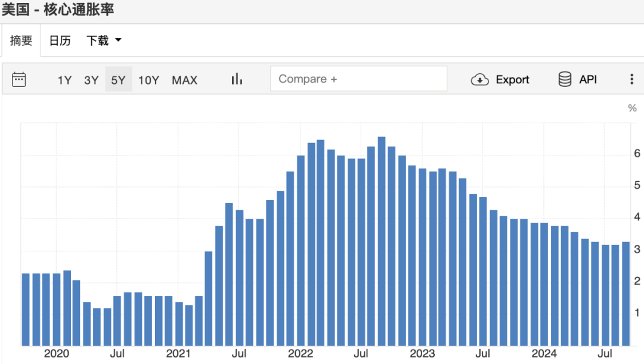
Task: Click the cloud download Export icon
Action: pyautogui.click(x=480, y=79)
